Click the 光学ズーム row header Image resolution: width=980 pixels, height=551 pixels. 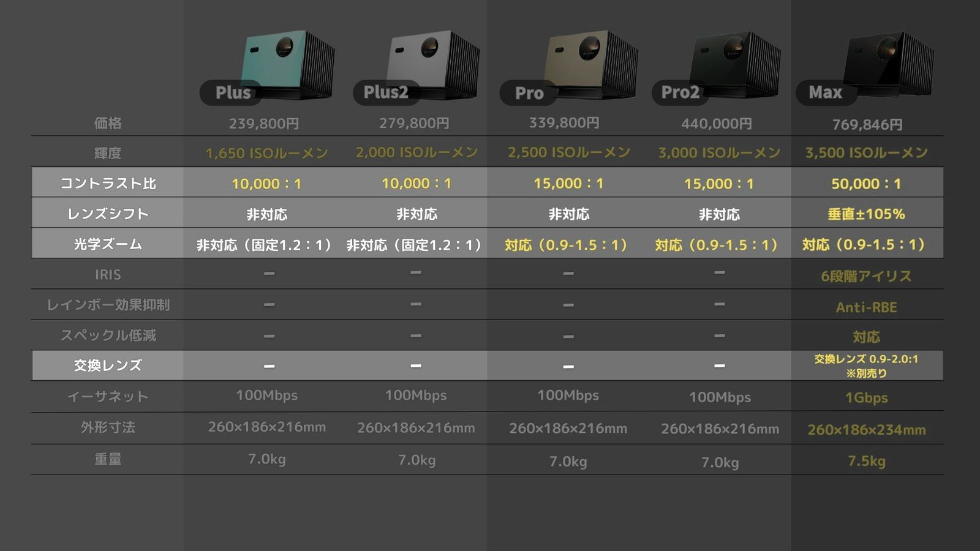[108, 244]
